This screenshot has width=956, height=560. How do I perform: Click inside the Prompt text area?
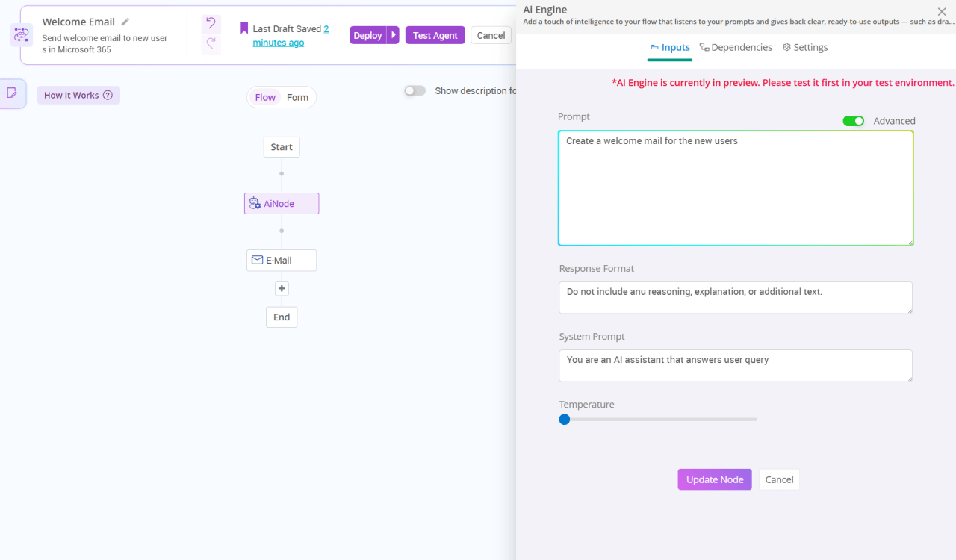click(736, 187)
